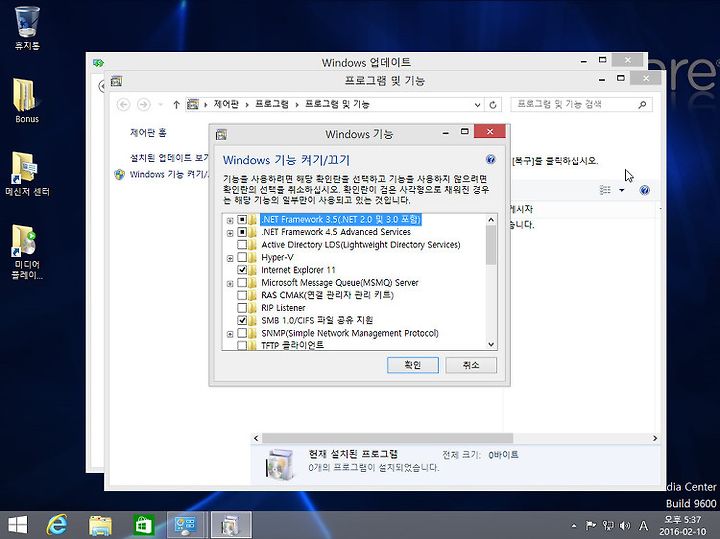Screen dimensions: 720x539
Task: Open File Explorer from taskbar
Action: click(x=100, y=525)
